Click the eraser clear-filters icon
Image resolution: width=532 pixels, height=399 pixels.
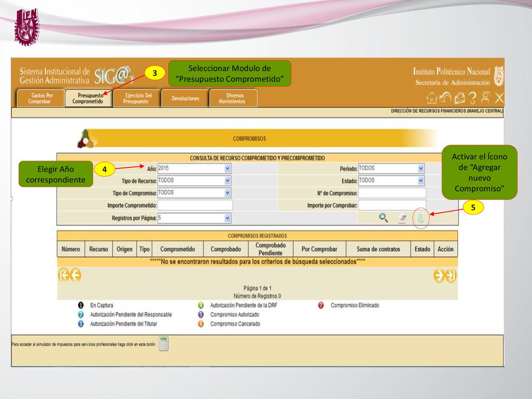[x=402, y=218]
